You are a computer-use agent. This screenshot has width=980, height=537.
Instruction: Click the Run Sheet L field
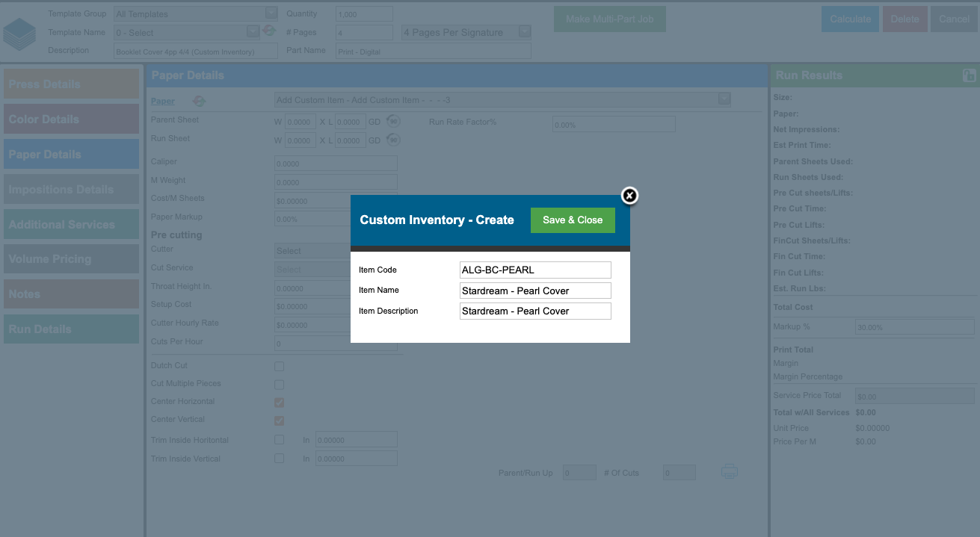click(x=351, y=140)
